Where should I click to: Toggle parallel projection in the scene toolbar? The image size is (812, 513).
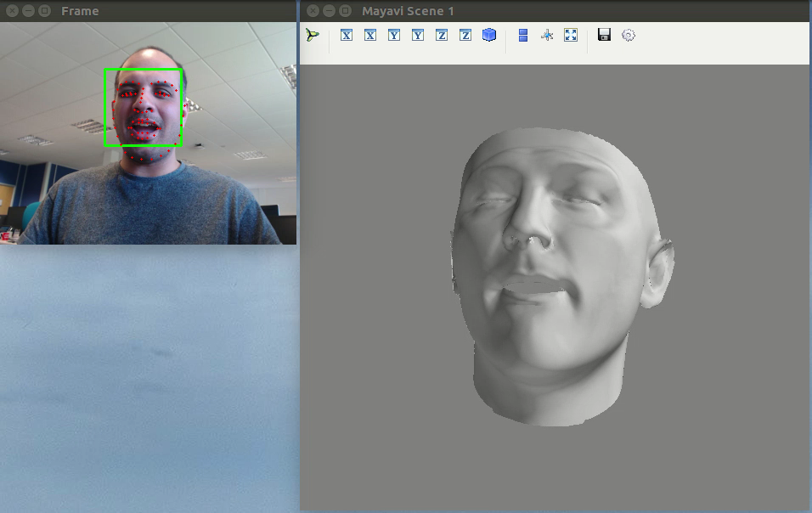pyautogui.click(x=523, y=35)
